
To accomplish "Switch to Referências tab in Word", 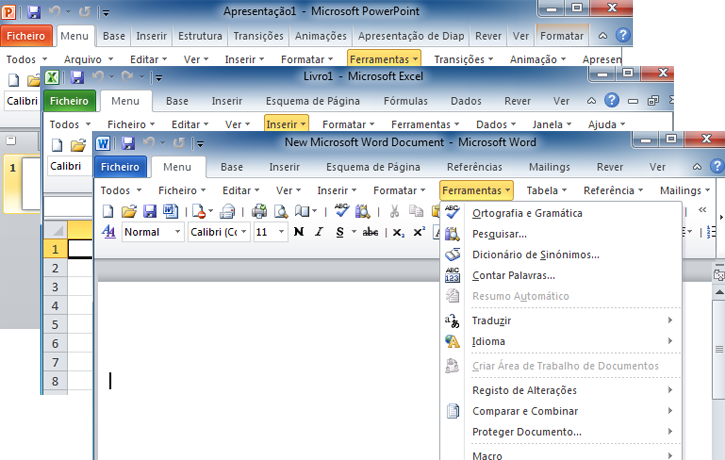I will (474, 167).
